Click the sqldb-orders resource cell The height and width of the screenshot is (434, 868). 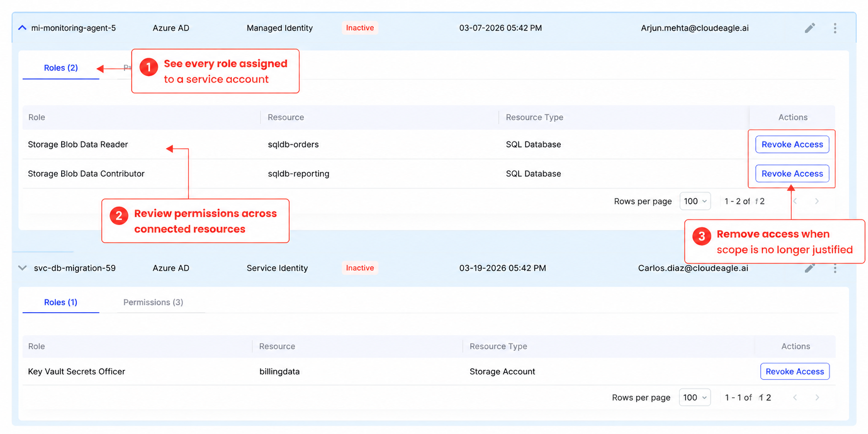coord(293,144)
